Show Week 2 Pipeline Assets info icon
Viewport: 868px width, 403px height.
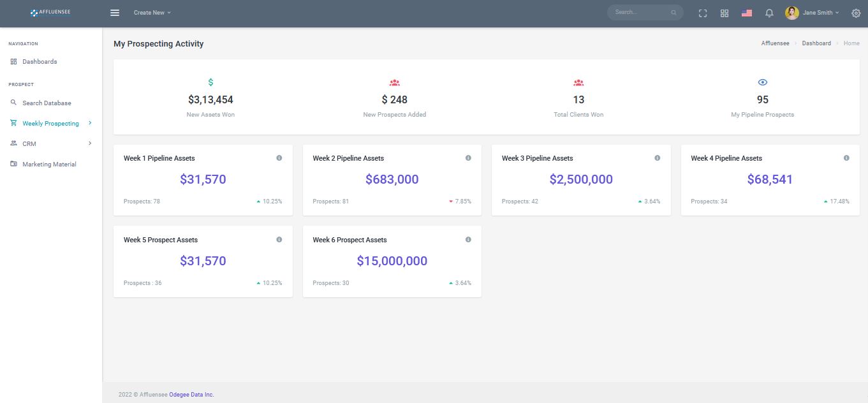[468, 158]
